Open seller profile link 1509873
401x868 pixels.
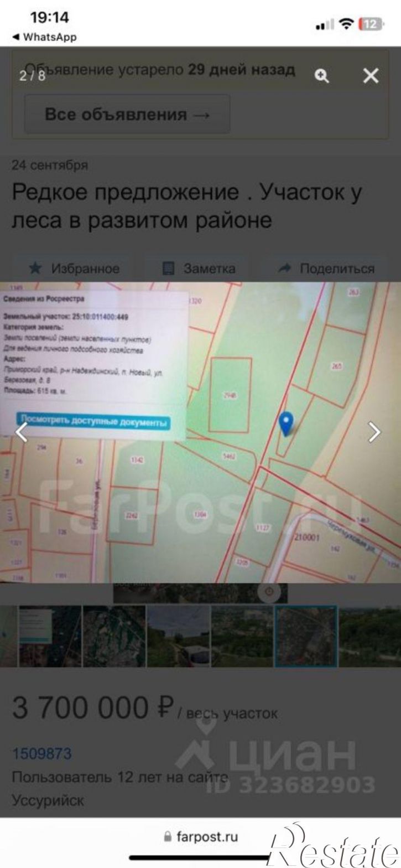[x=42, y=753]
